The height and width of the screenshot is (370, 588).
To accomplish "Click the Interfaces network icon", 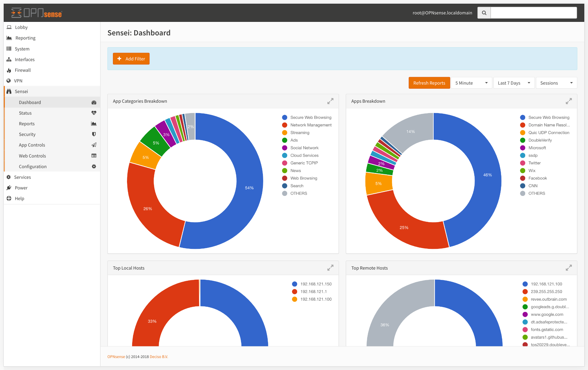I will (x=9, y=59).
